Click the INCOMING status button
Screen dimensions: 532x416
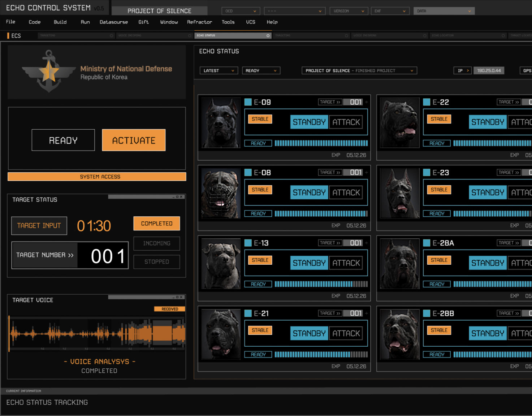(x=157, y=243)
